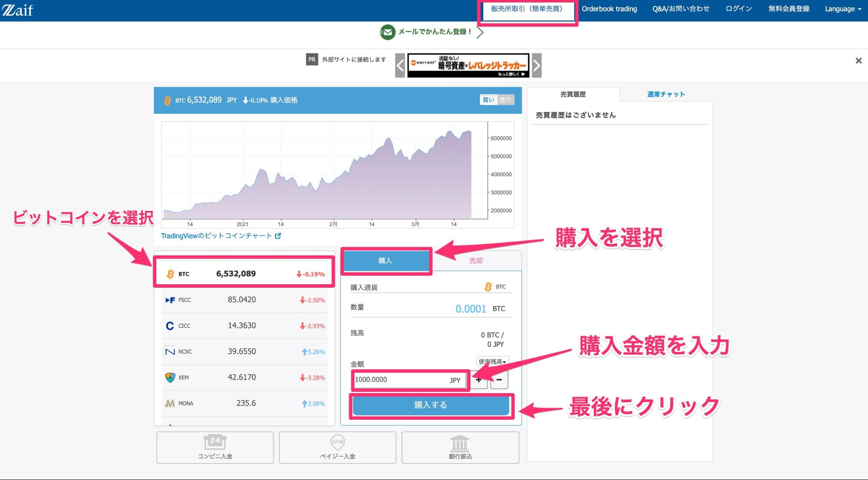Switch to the 通常チャット tab
This screenshot has height=480, width=868.
click(666, 94)
